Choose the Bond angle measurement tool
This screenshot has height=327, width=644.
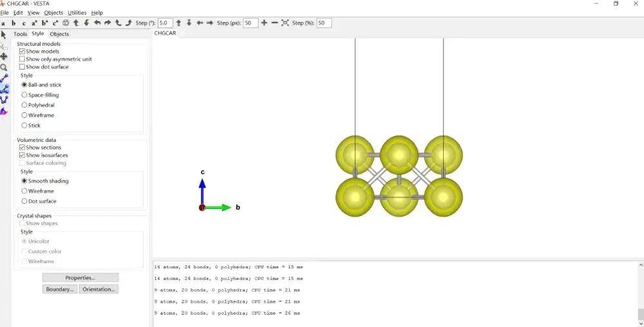(x=4, y=89)
